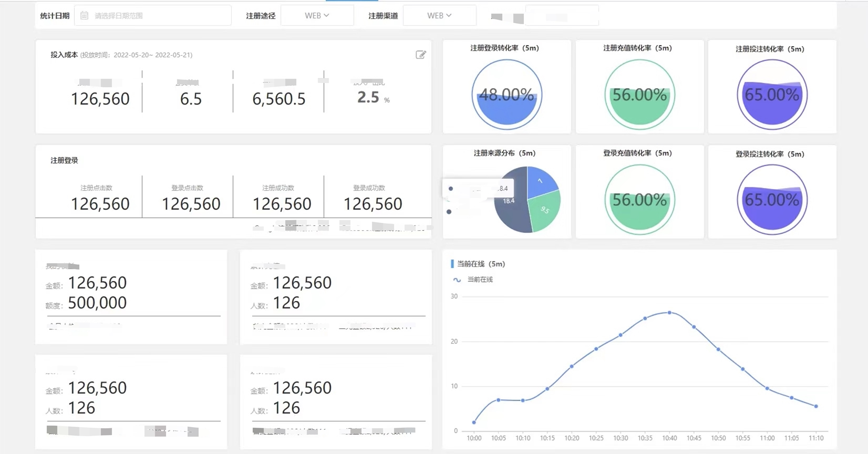Viewport: 868px width, 454px height.
Task: Click the second pie legend bullet
Action: 449,212
